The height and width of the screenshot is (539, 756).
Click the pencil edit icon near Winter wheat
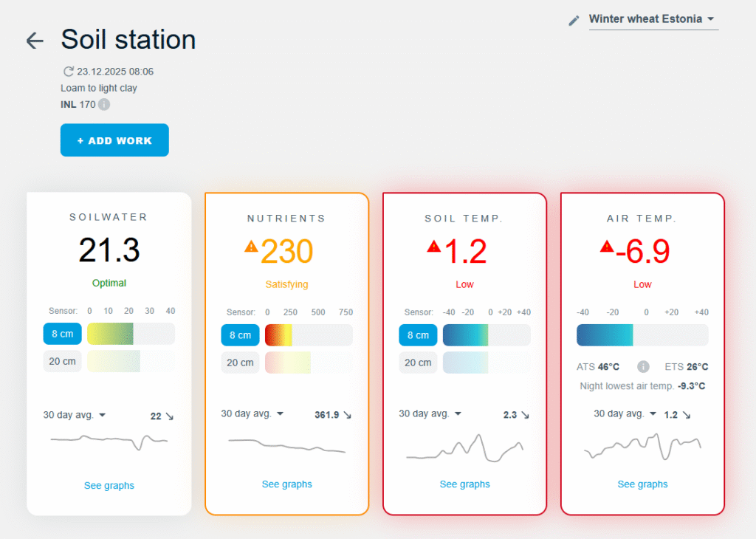[574, 21]
